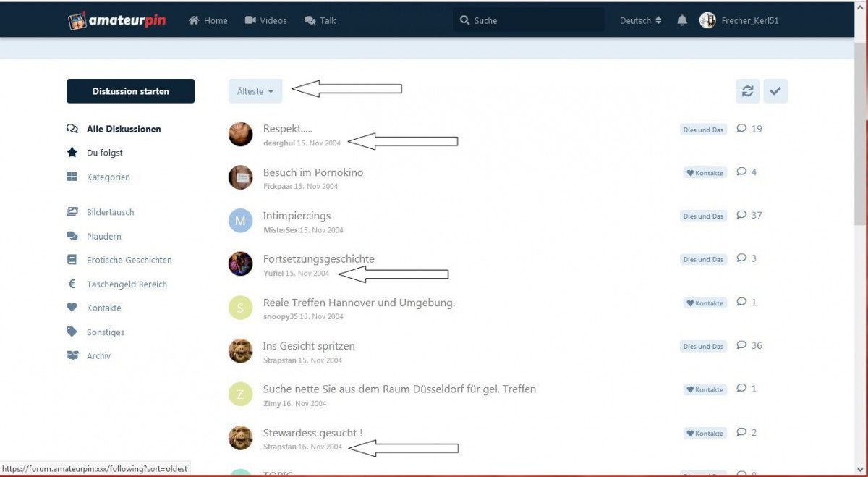Open the Älteste sort dropdown
Screen dimensions: 868x477
click(x=255, y=91)
